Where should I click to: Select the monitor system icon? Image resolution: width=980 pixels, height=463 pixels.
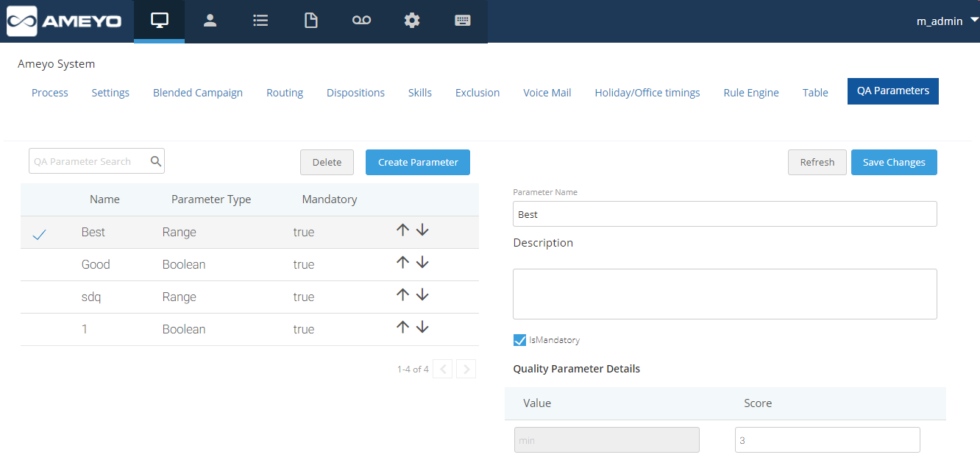tap(159, 21)
